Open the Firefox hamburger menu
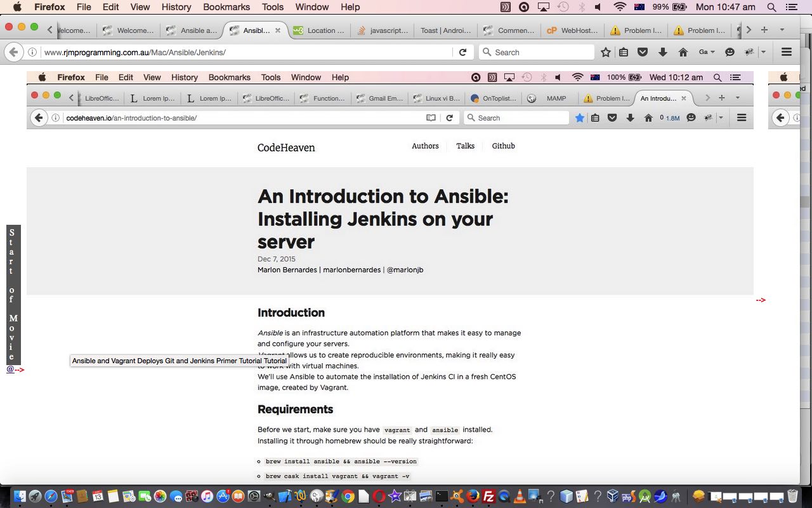 click(x=787, y=52)
